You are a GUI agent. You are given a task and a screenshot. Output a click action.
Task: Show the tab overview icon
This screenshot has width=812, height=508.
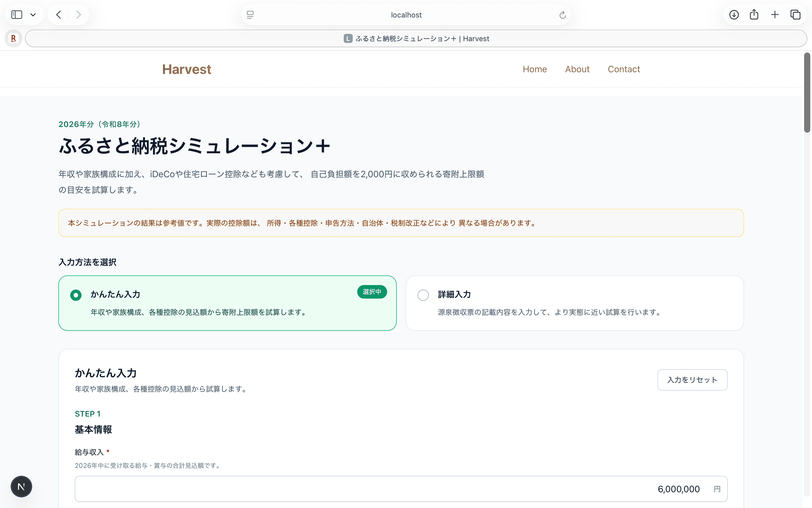(x=795, y=15)
